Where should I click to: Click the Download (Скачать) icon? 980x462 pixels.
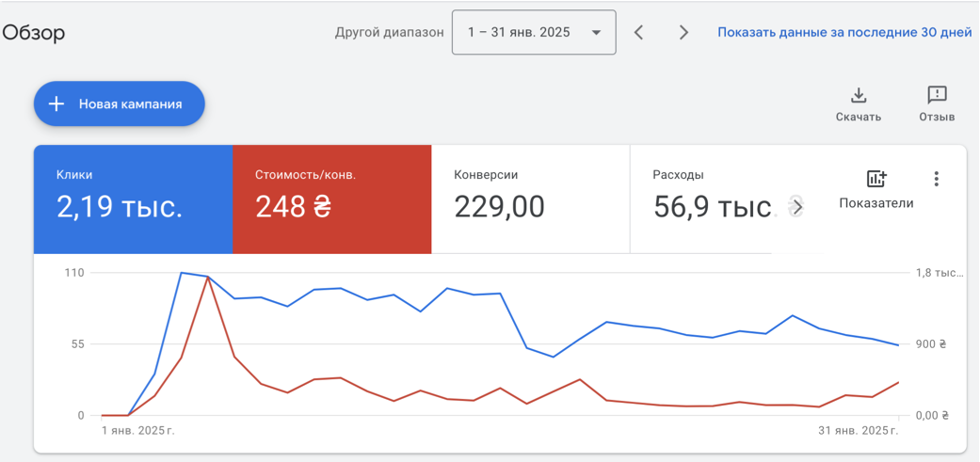(x=859, y=96)
